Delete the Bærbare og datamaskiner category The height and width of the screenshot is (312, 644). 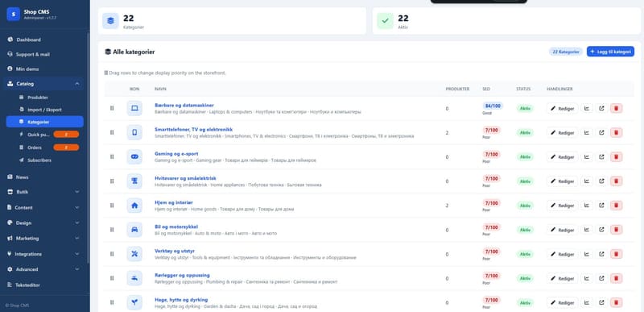click(x=616, y=109)
